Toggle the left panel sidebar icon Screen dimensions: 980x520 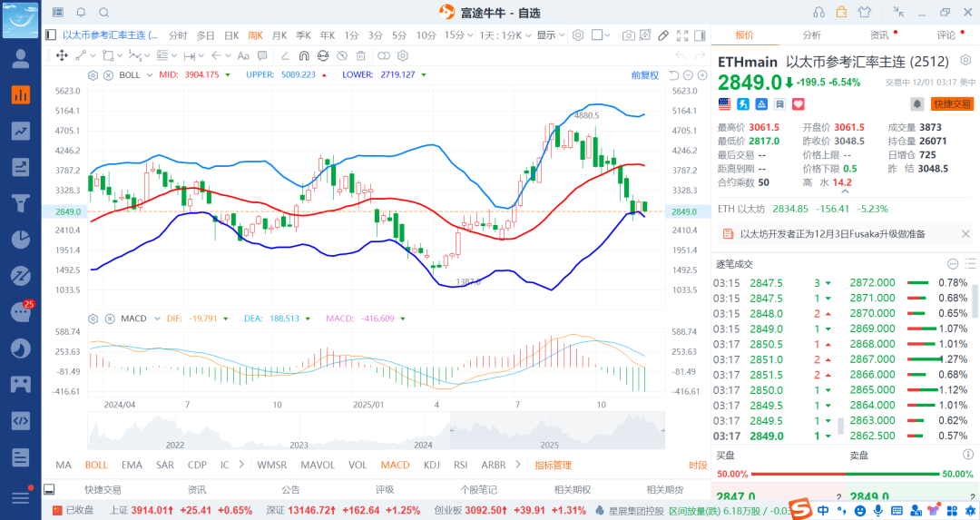point(51,35)
